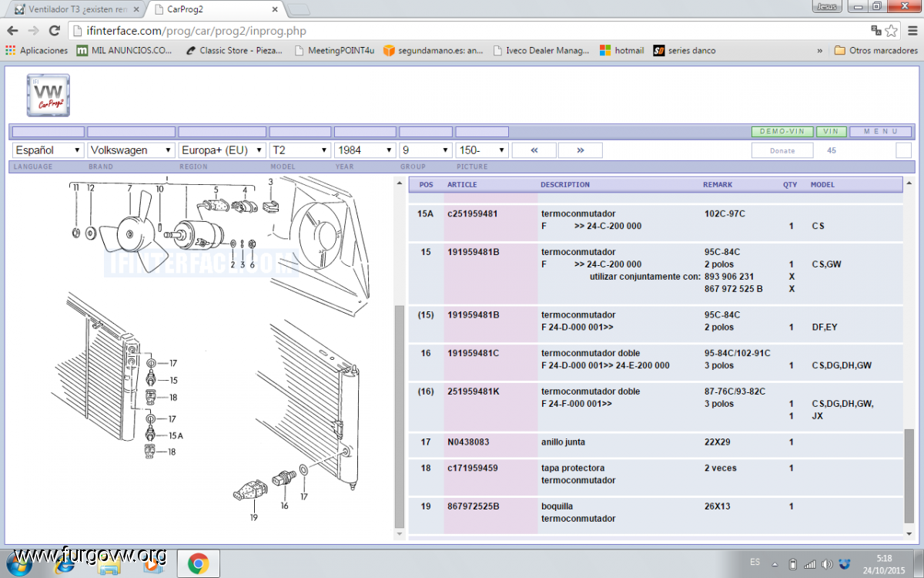
Task: Click the address bar URL
Action: (197, 31)
